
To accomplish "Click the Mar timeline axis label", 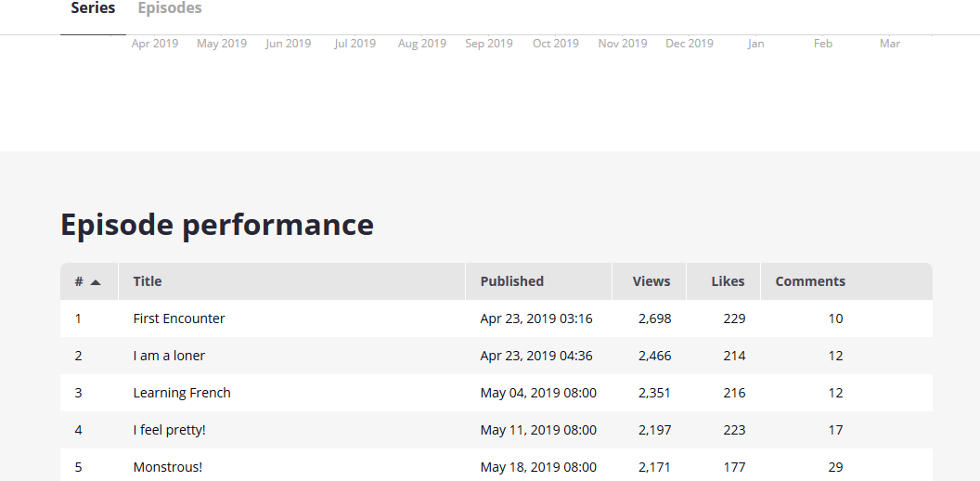I will click(x=890, y=44).
